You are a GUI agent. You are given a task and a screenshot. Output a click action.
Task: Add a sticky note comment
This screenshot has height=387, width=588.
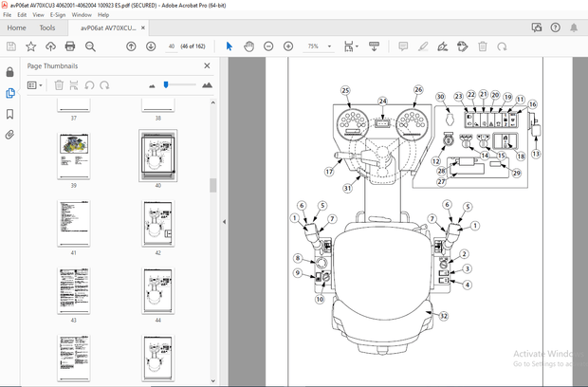click(403, 46)
